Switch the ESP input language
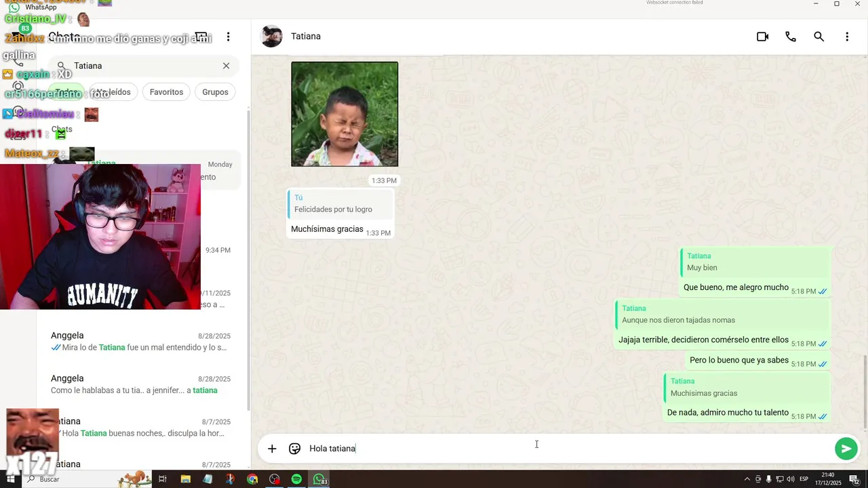This screenshot has width=868, height=488. [x=804, y=479]
